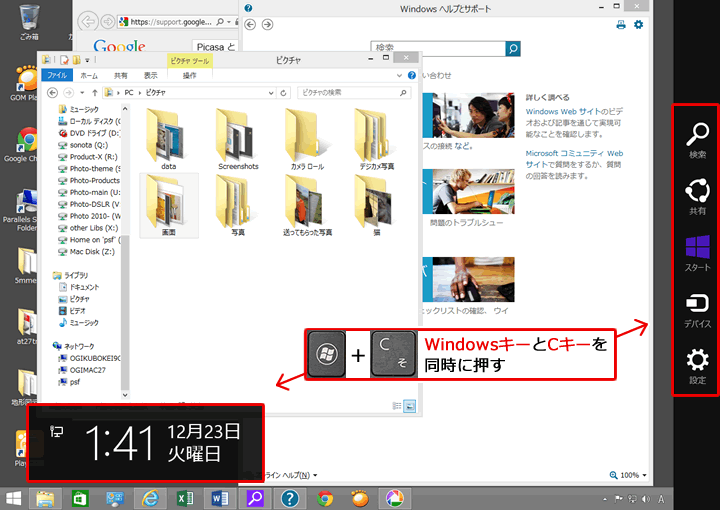Go back in Windows Help window
720x510 pixels.
coord(250,24)
